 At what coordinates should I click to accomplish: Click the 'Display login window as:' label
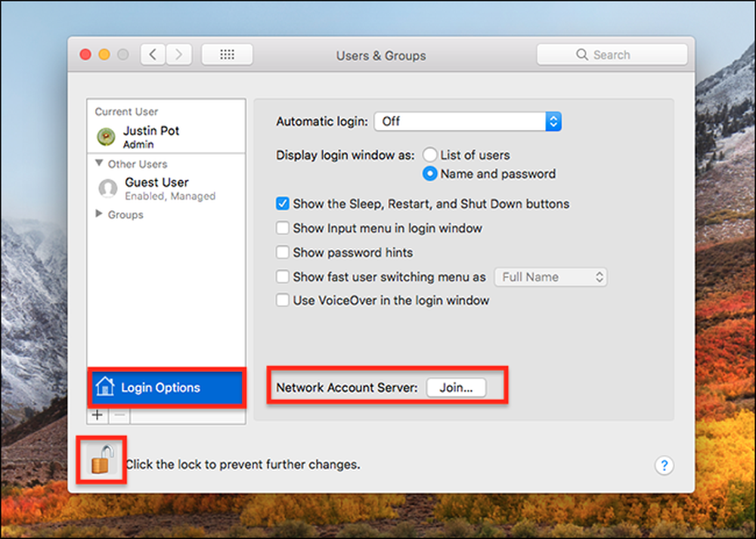[345, 155]
